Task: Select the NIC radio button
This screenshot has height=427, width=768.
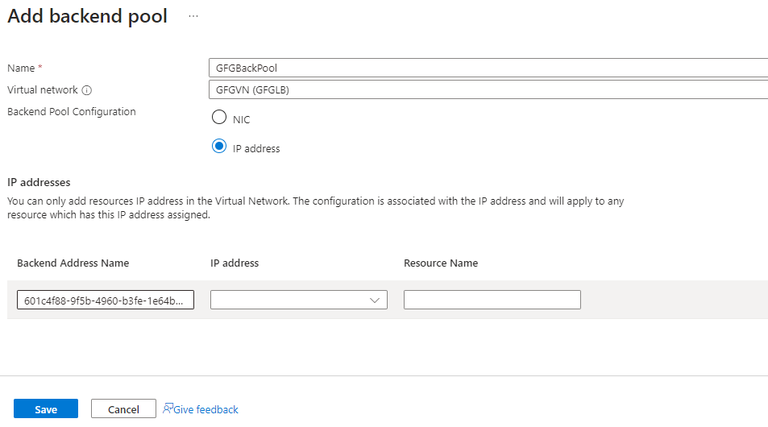Action: click(x=219, y=118)
